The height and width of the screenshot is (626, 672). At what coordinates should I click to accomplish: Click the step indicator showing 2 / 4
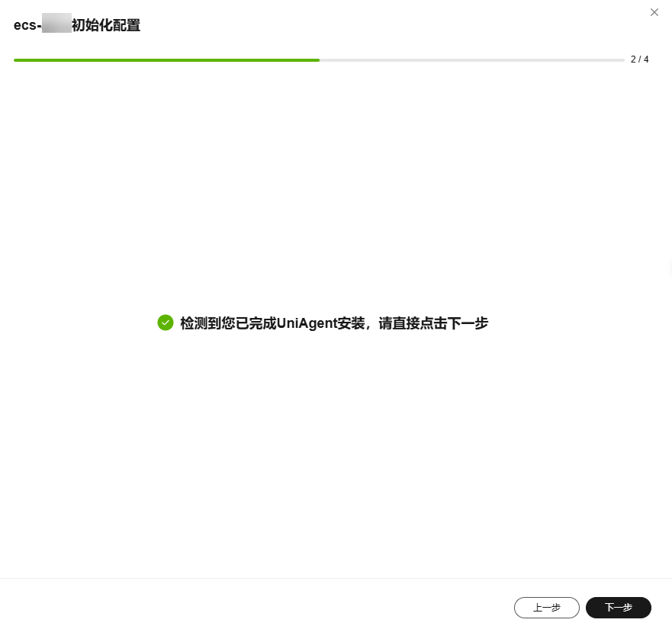pyautogui.click(x=639, y=59)
